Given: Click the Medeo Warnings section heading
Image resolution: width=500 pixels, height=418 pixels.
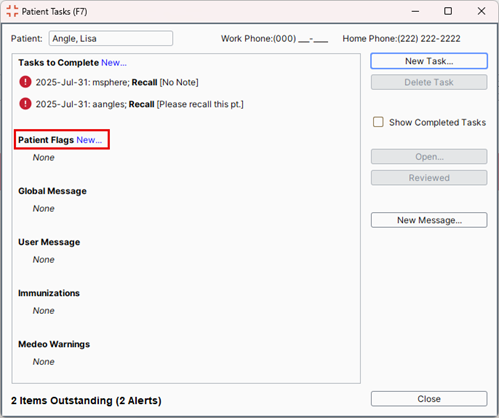Looking at the screenshot, I should click(x=54, y=344).
